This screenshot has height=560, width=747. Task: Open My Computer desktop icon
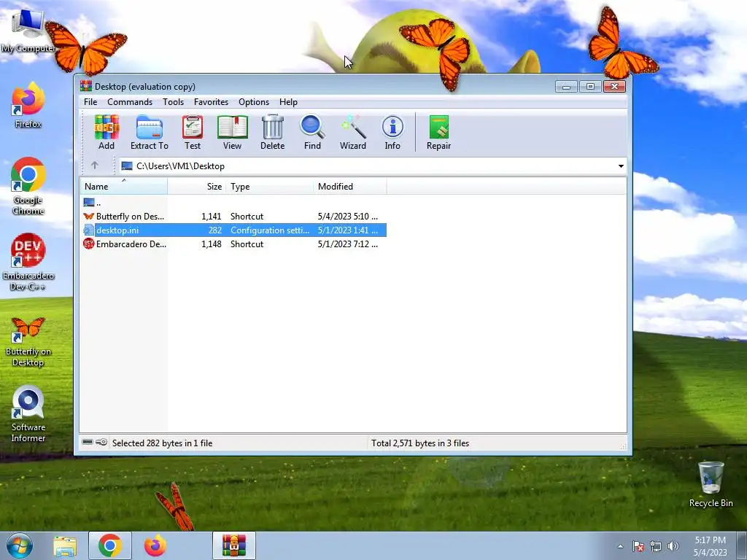28,31
